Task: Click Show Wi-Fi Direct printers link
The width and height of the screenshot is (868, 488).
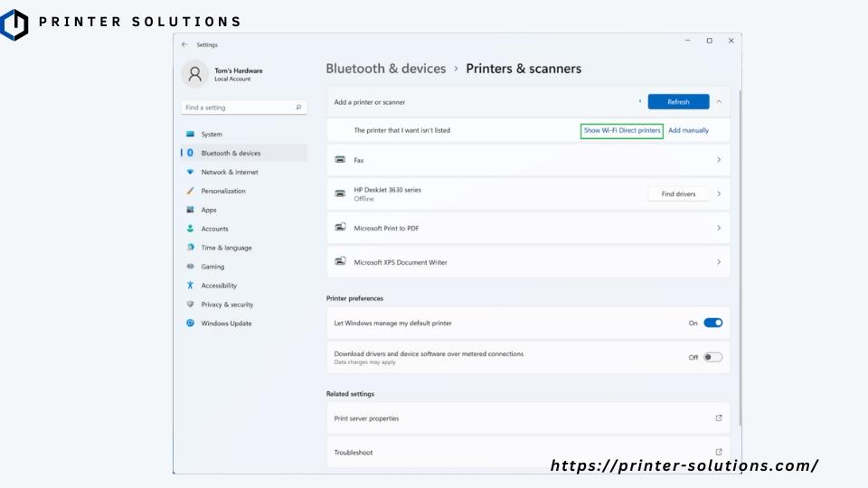Action: click(622, 130)
